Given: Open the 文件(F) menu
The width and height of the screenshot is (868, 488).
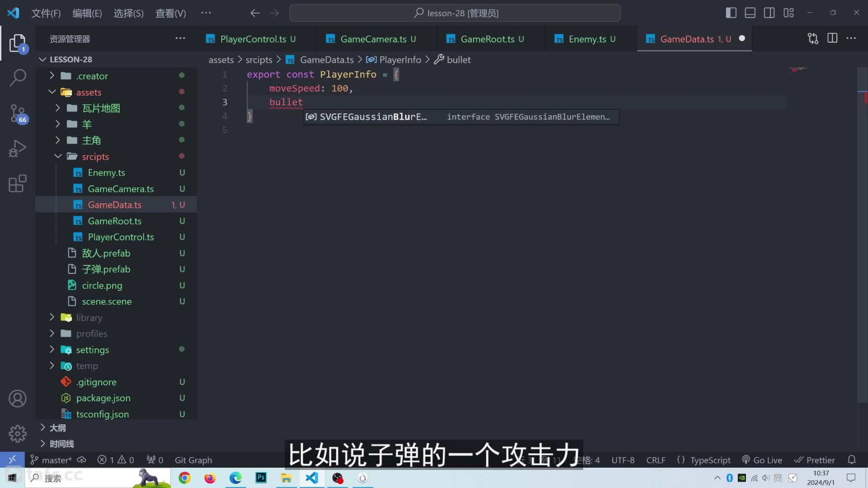Looking at the screenshot, I should point(46,13).
